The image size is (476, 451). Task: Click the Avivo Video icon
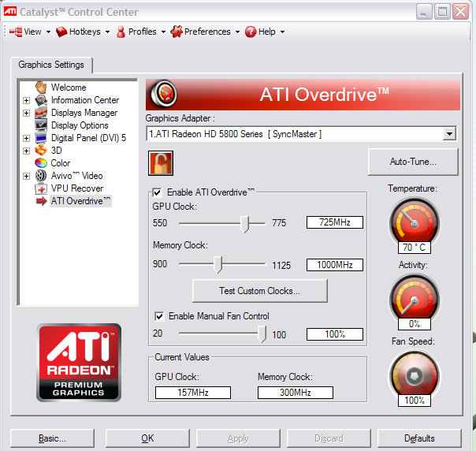(x=41, y=176)
